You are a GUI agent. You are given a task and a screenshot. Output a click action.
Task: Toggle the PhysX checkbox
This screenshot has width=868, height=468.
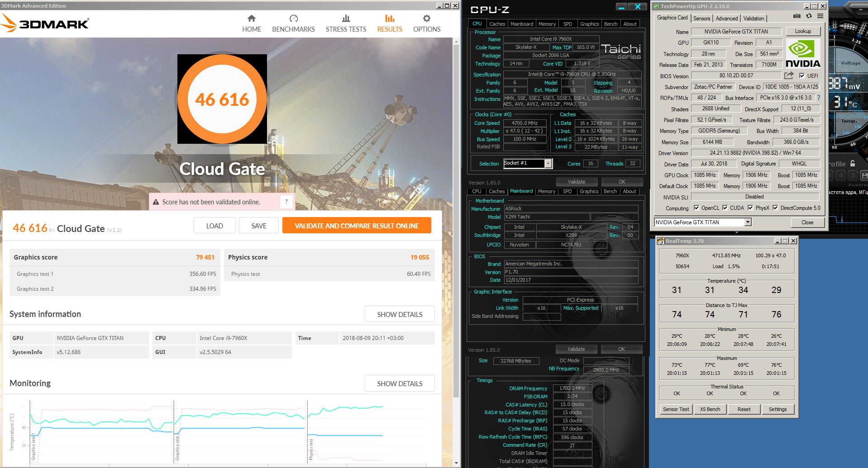750,208
